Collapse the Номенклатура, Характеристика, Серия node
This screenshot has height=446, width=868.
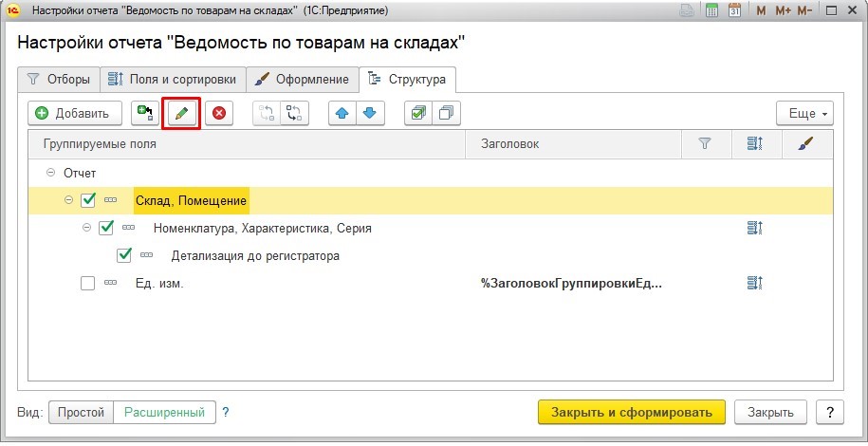[86, 228]
